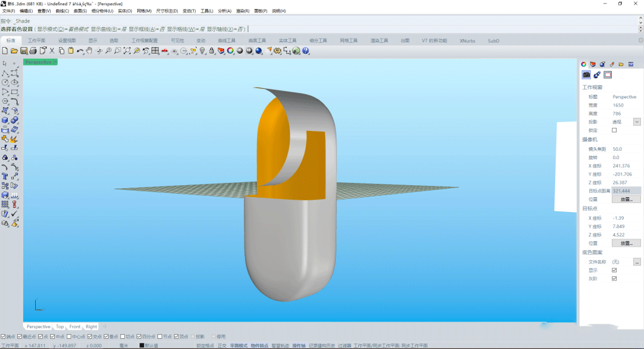644x349 pixels.
Task: Click the Lock padlock icon
Action: pos(212,51)
